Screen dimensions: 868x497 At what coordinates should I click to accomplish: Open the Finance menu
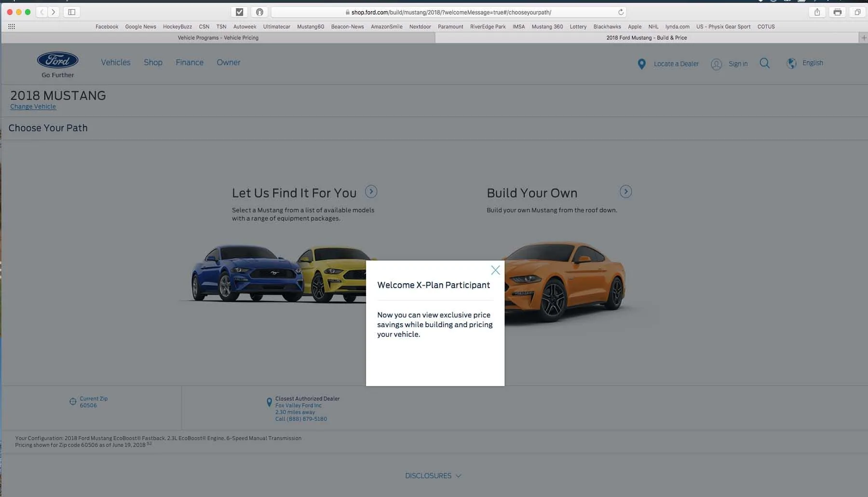190,62
